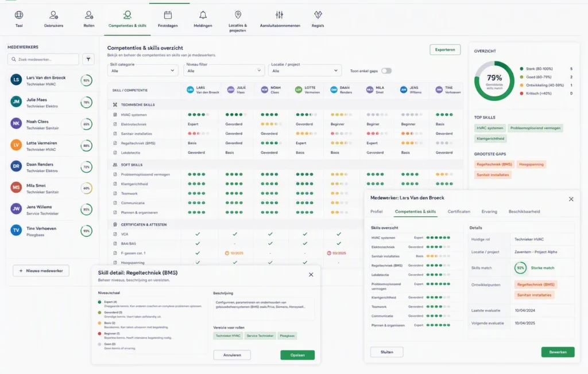The width and height of the screenshot is (588, 374).
Task: Open the Skill categorie dropdown
Action: tap(142, 71)
